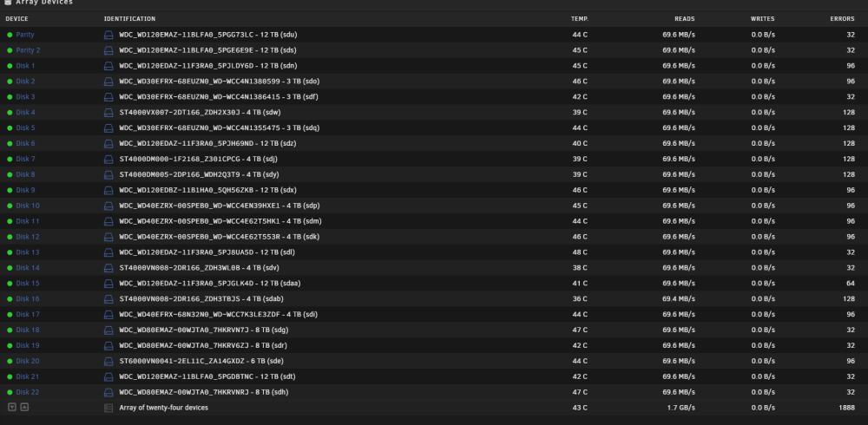Click the disk icon next to Disk 22 (sdh)

108,392
